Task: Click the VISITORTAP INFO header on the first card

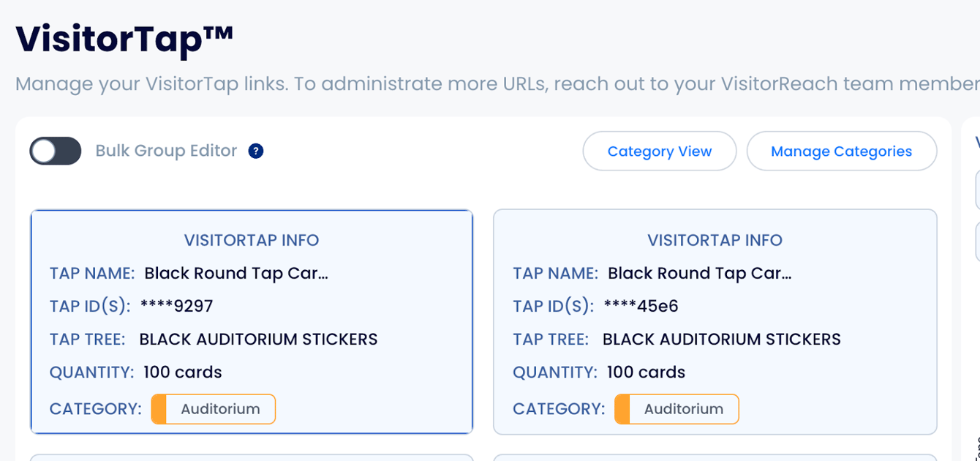Action: [x=252, y=240]
